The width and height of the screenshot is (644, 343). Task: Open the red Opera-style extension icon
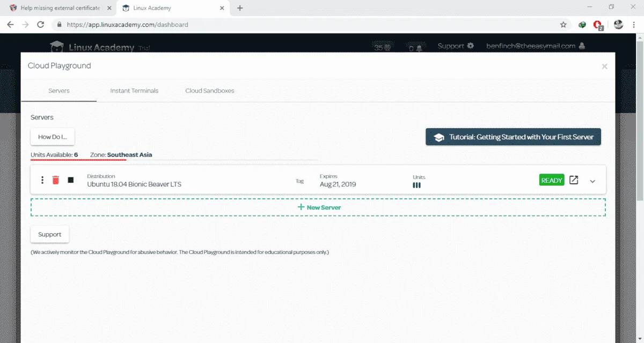(598, 25)
